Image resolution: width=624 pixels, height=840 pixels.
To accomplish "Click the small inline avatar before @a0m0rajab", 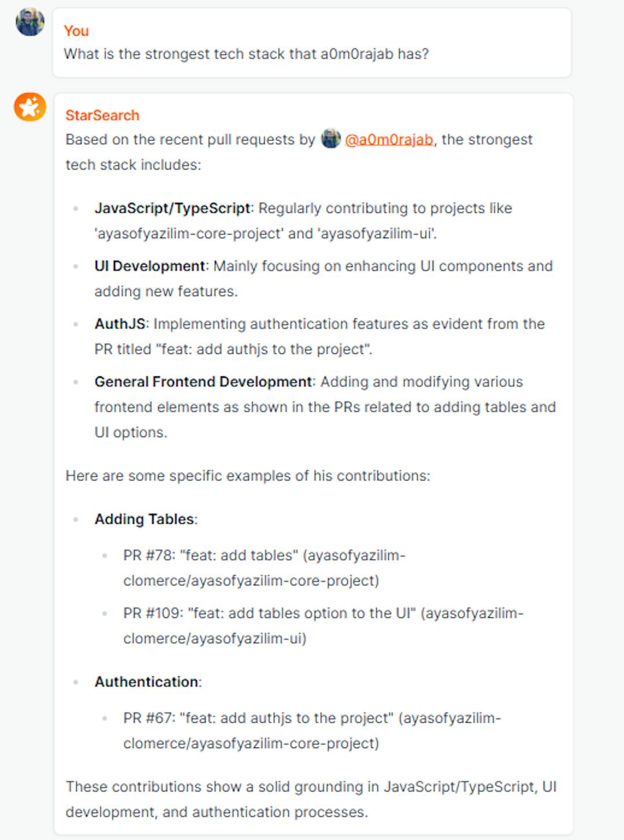I will point(330,139).
